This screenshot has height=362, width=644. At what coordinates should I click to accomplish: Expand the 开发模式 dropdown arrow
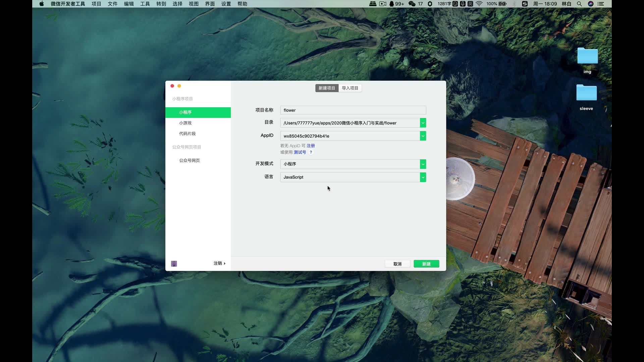click(x=423, y=164)
